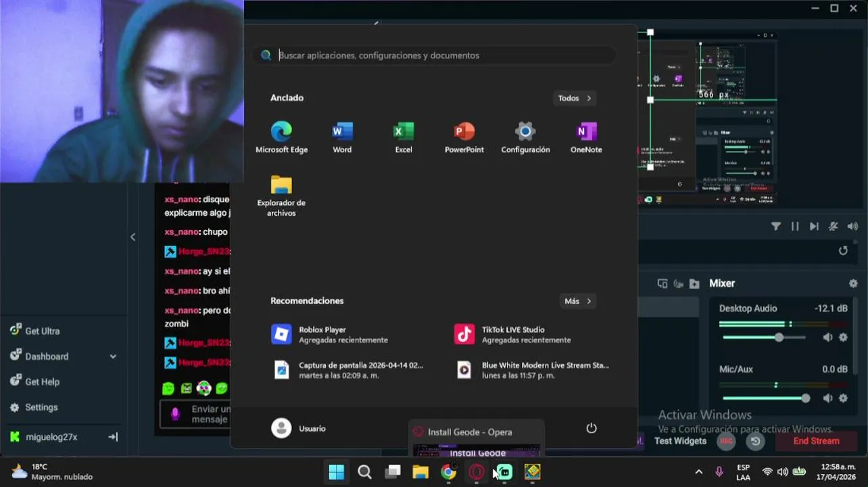Skip to the next alert

click(x=814, y=227)
